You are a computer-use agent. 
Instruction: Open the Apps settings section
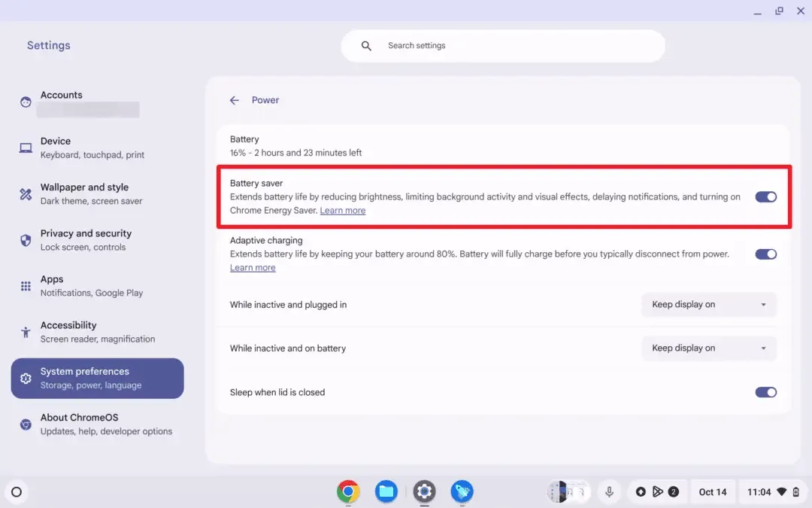pos(97,286)
